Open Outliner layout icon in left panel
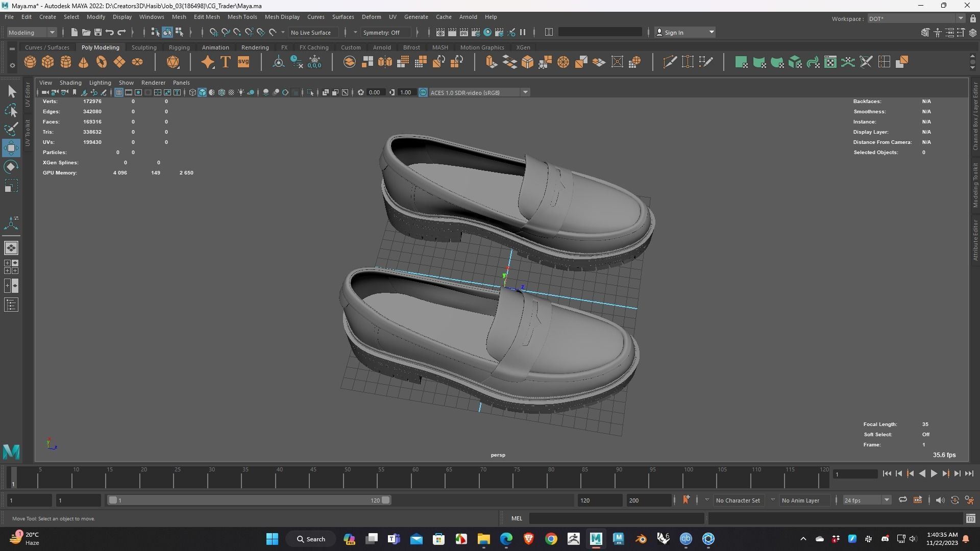 [11, 305]
